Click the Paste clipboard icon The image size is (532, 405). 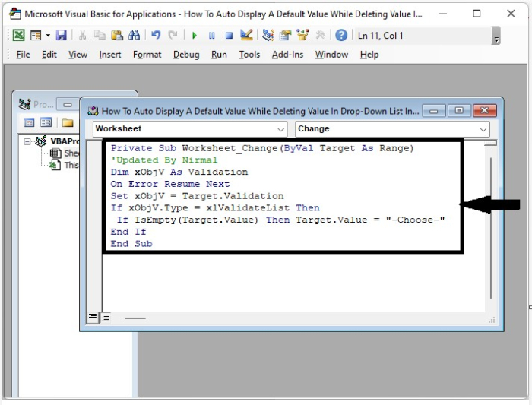coord(117,35)
